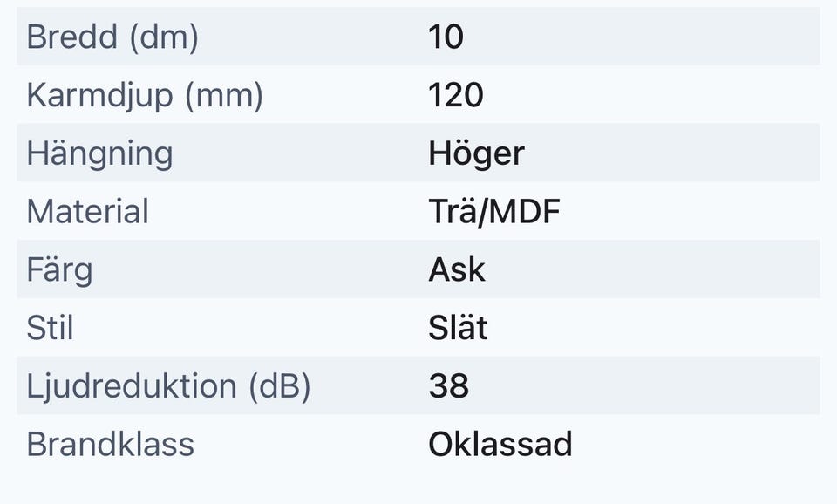Click the Stil label
Screen dimensions: 837x504
click(50, 328)
